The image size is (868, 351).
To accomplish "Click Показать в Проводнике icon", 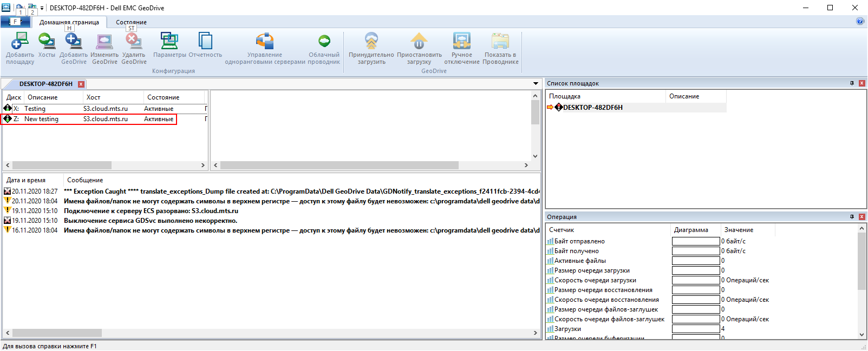I will pos(500,42).
